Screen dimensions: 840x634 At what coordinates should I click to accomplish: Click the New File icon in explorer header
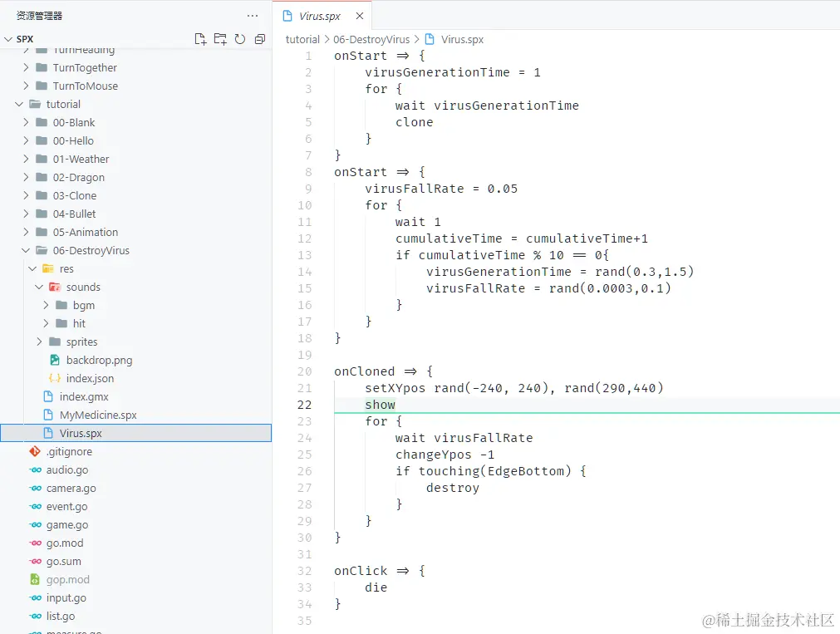pyautogui.click(x=200, y=39)
